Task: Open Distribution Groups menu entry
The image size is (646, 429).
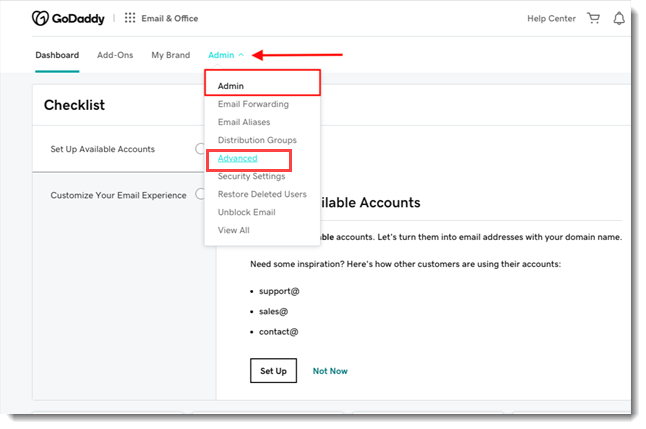Action: (x=257, y=140)
